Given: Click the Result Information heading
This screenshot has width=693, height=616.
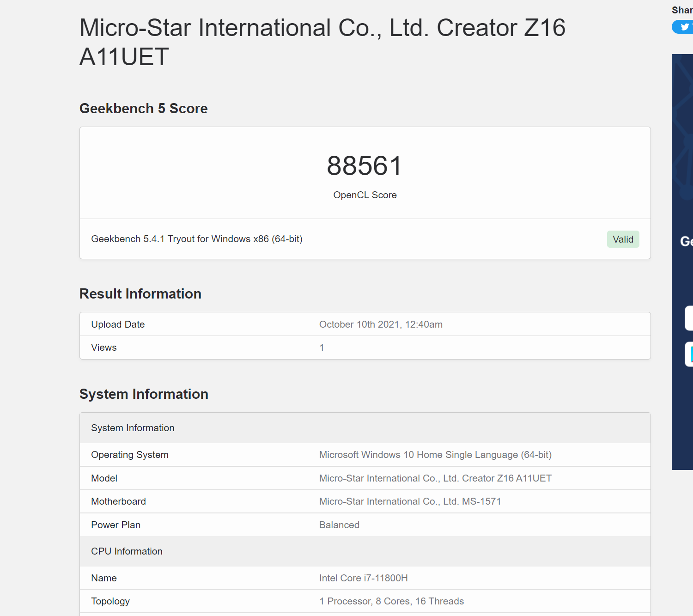Looking at the screenshot, I should click(140, 294).
